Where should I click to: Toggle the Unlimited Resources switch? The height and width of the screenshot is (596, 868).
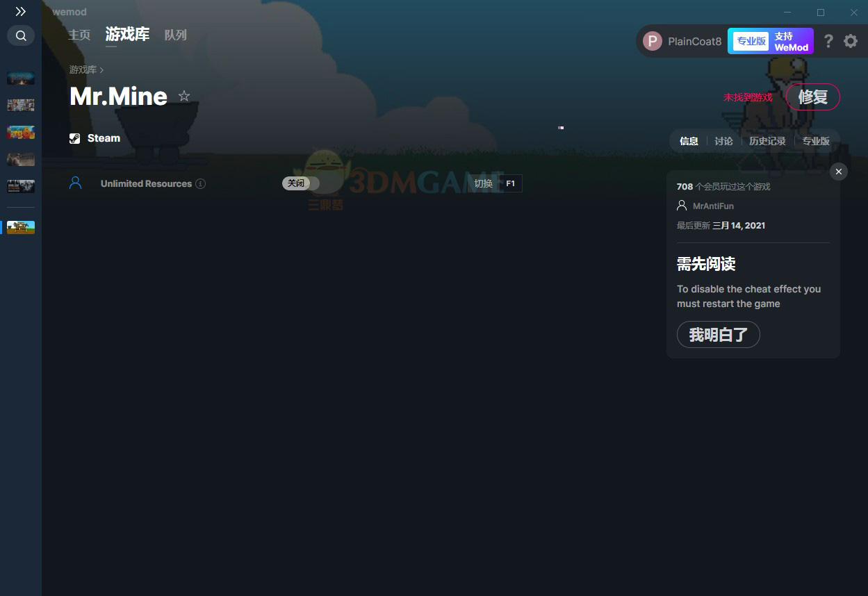click(300, 183)
